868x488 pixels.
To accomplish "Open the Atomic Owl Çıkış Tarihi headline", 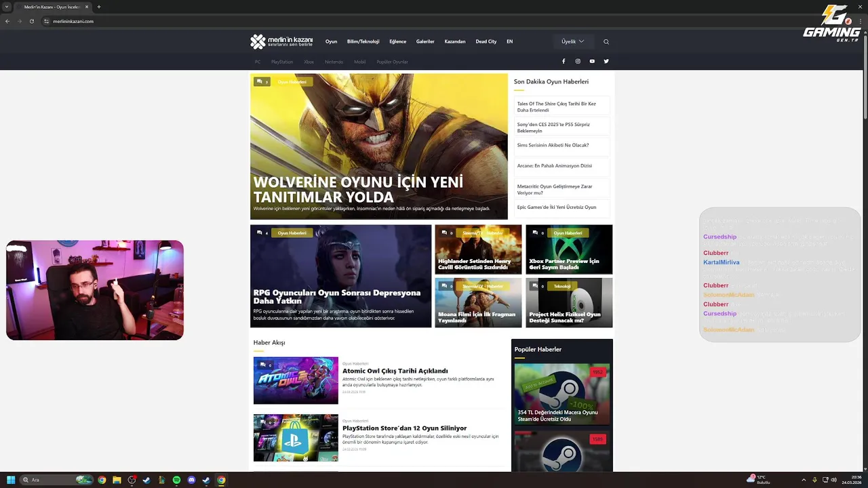I will [x=395, y=371].
